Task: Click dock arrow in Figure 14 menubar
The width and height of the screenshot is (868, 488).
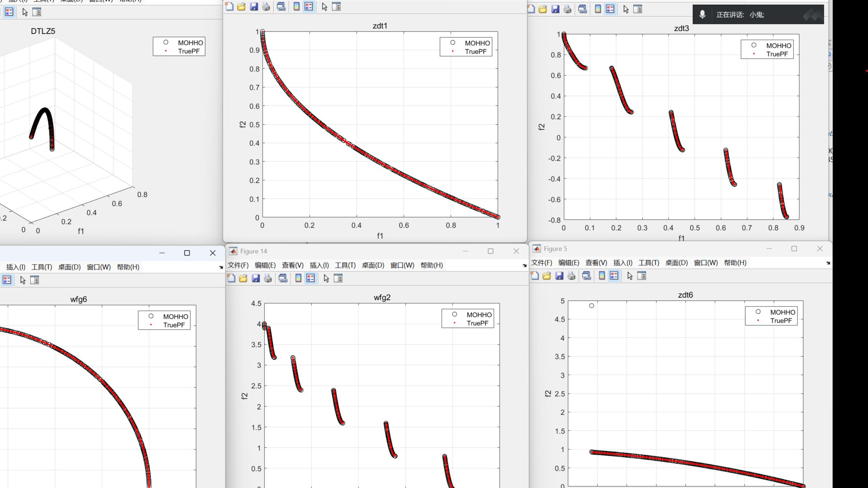Action: tap(524, 265)
